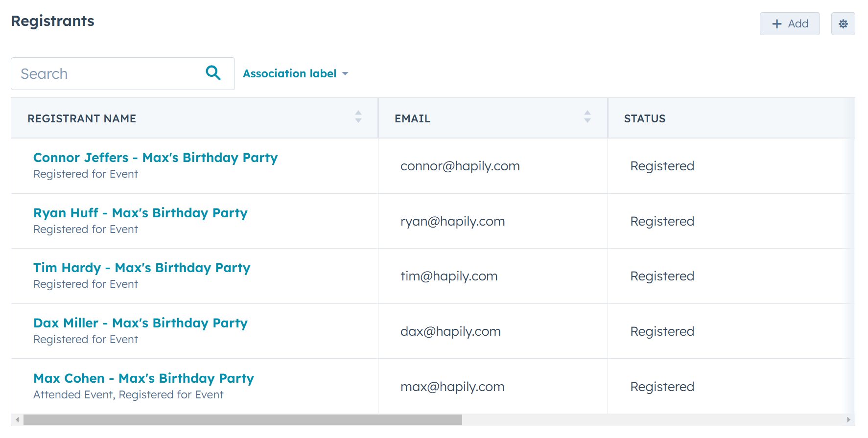The width and height of the screenshot is (868, 438).
Task: Click the right scroll arrow
Action: click(x=848, y=420)
